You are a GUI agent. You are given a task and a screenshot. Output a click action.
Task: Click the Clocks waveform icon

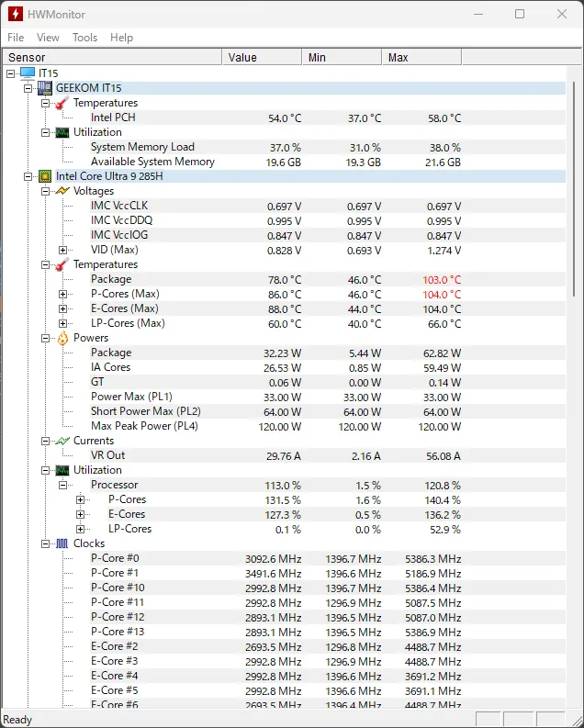[62, 543]
